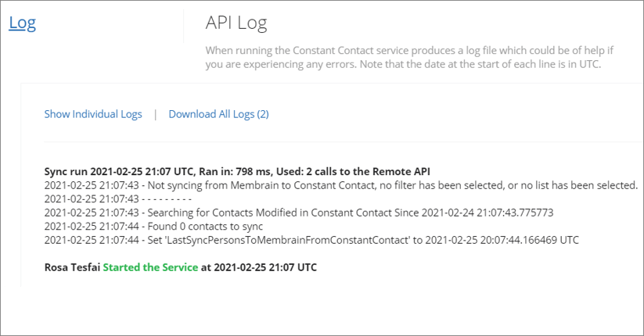Click the 'LastSyncPersonsToMembrainFromConstantContact' log line
The image size is (644, 336).
[311, 240]
